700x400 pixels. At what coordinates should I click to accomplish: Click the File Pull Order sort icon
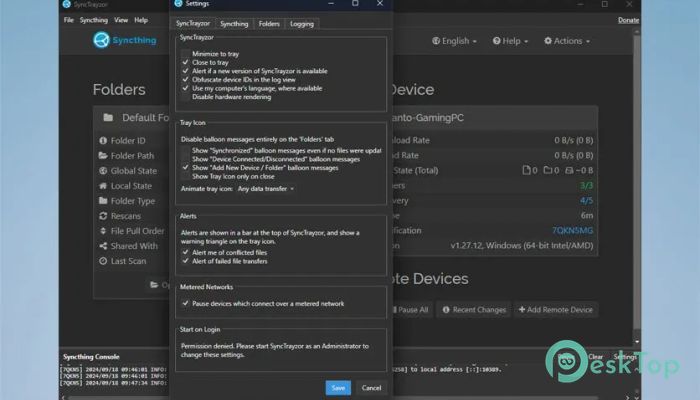(103, 231)
